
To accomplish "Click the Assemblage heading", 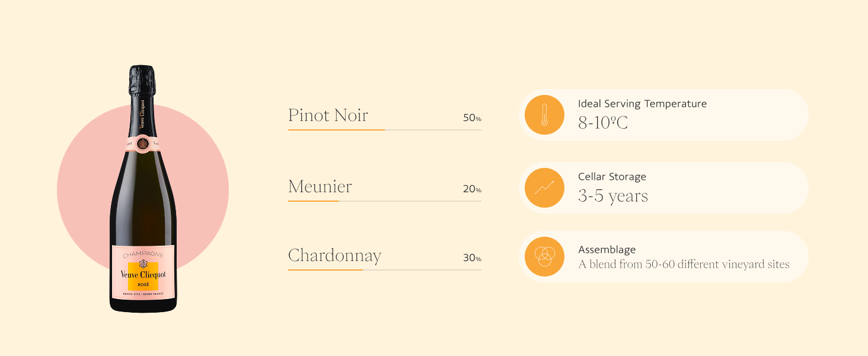I will (x=607, y=250).
